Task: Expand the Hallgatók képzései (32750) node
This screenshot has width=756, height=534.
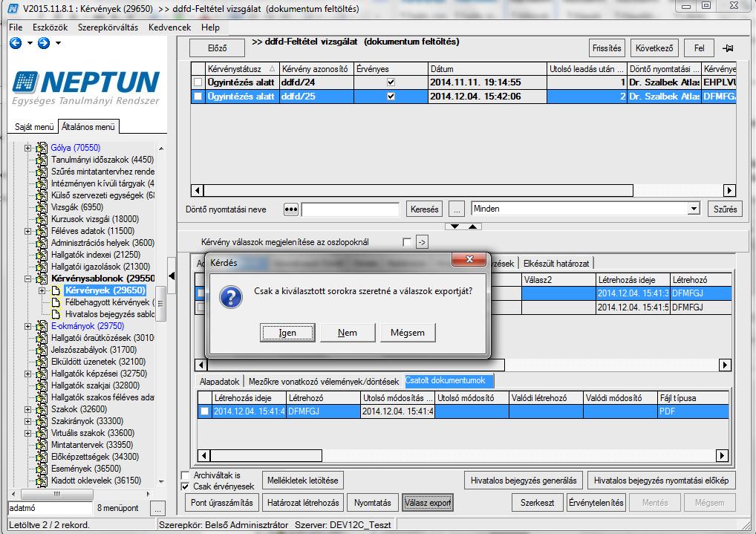Action: (28, 374)
